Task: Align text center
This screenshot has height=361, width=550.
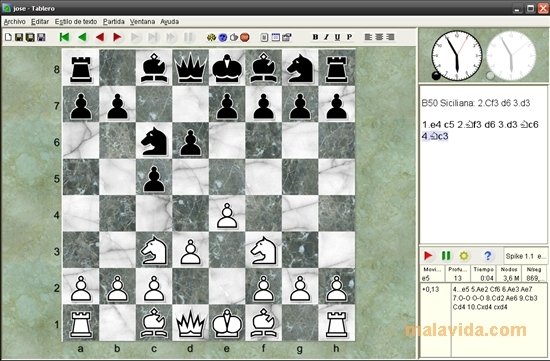Action: [x=379, y=37]
